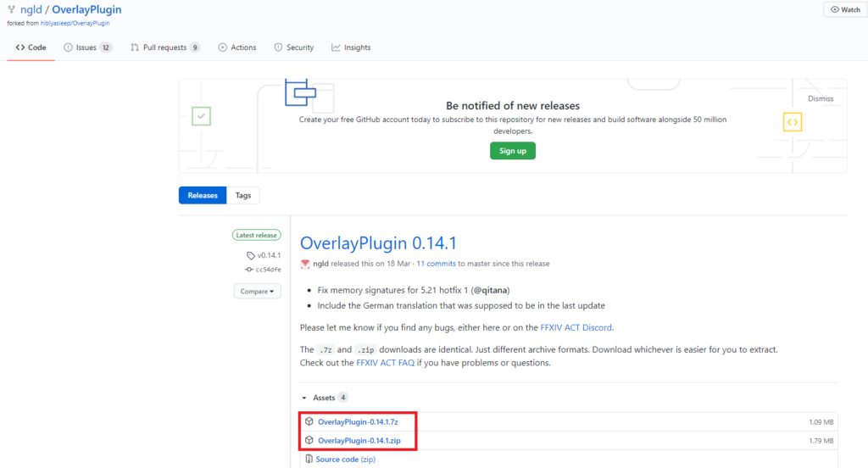Open the Compare dropdown

click(x=257, y=291)
